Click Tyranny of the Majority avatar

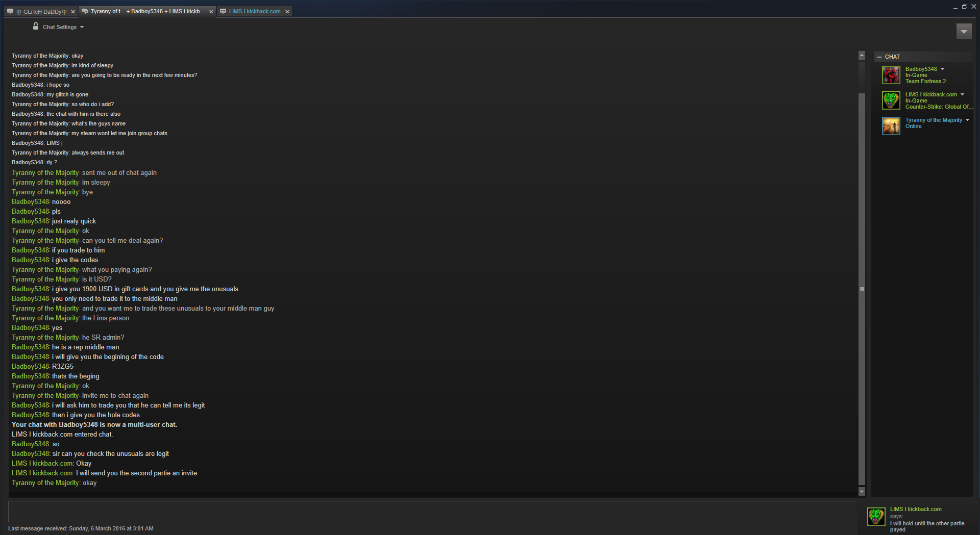891,126
